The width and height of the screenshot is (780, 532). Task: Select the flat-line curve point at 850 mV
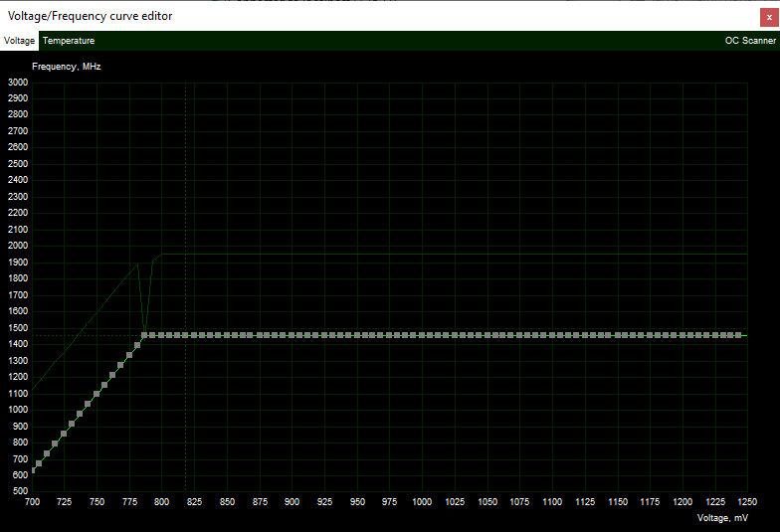tap(227, 335)
